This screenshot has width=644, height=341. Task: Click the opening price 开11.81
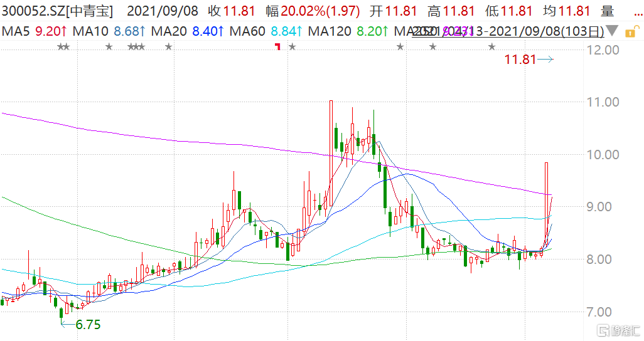click(x=393, y=11)
